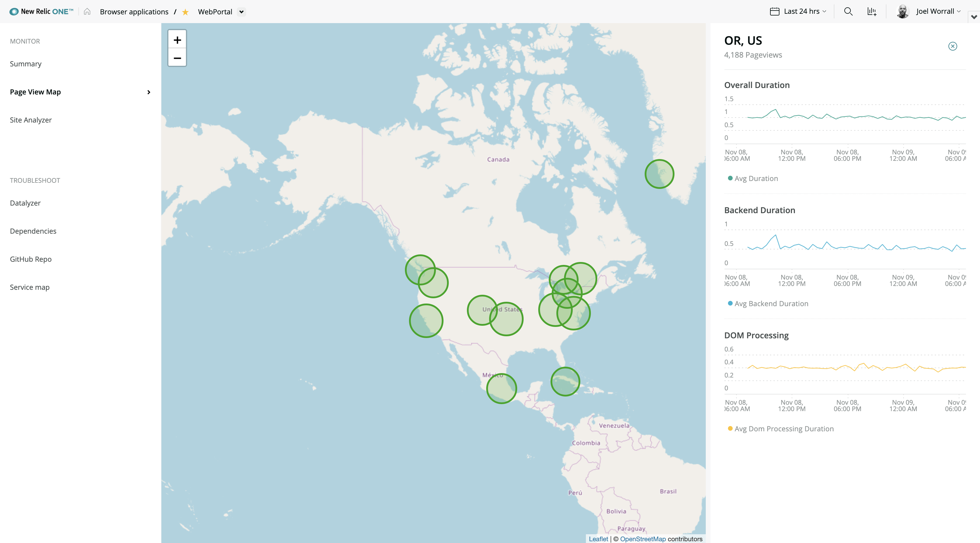
Task: Click the MONITOR section label
Action: [x=25, y=41]
